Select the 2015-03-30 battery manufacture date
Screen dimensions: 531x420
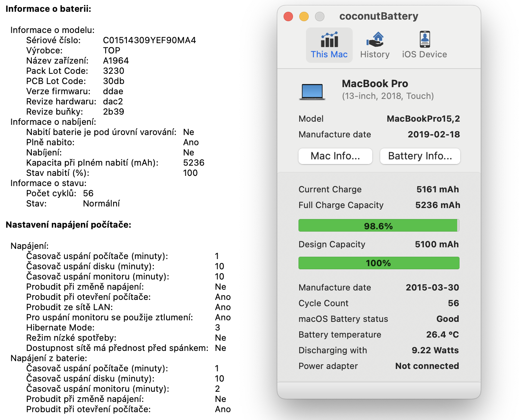432,288
